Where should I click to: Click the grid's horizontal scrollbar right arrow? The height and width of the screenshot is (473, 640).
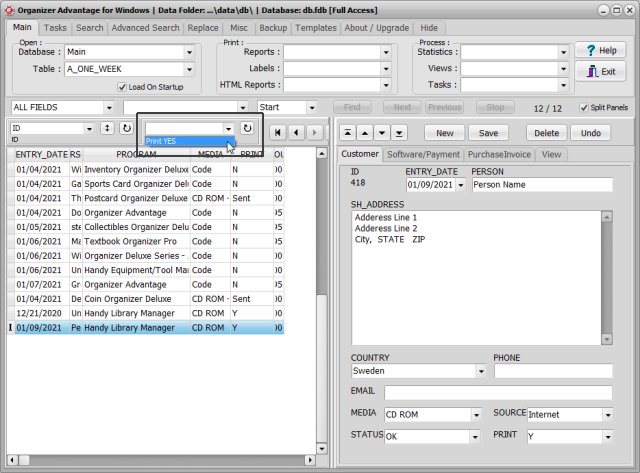tap(310, 460)
